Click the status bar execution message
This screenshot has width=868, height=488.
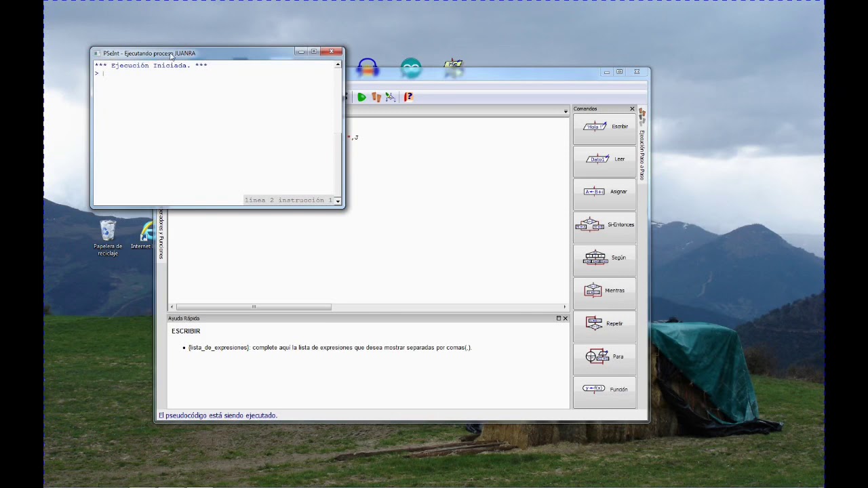tap(218, 415)
